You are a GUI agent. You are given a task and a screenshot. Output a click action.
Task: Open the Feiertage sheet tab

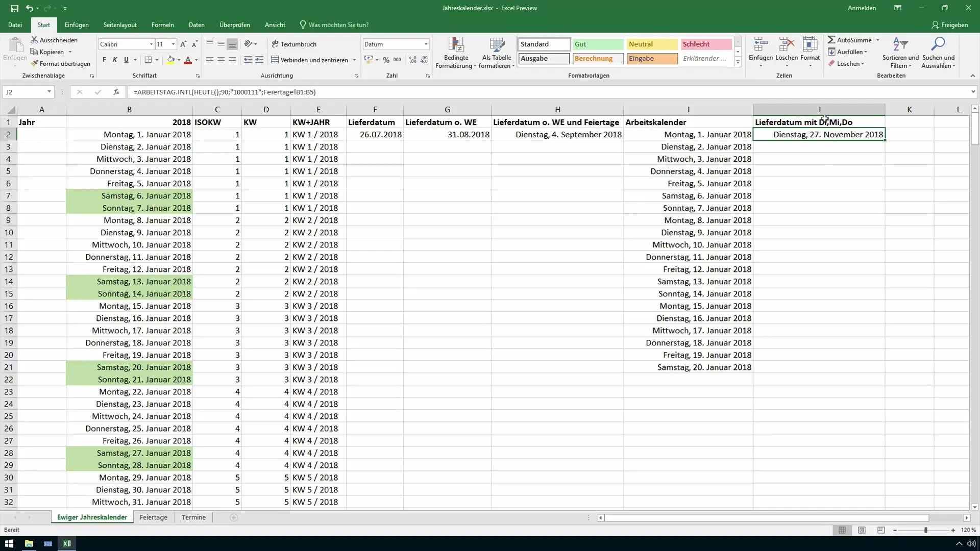click(153, 517)
